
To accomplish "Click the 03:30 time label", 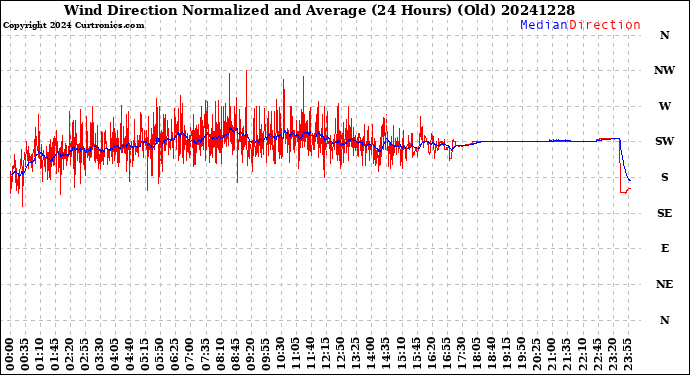I will click(100, 354).
